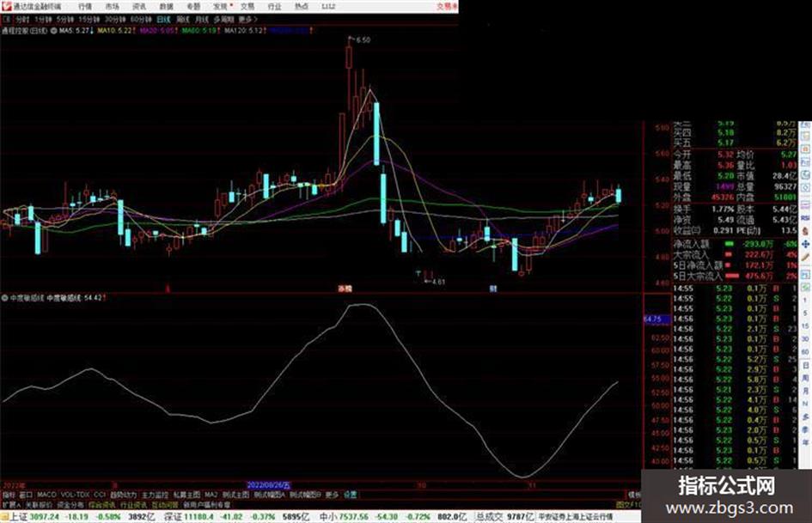The width and height of the screenshot is (812, 523).
Task: Switch sub-indicator to 主力监控
Action: point(156,495)
